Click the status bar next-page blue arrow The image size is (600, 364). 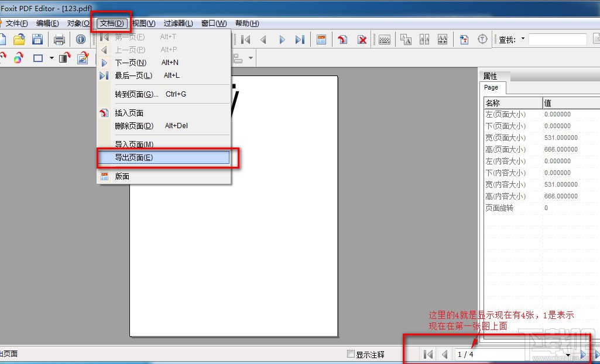pos(583,355)
